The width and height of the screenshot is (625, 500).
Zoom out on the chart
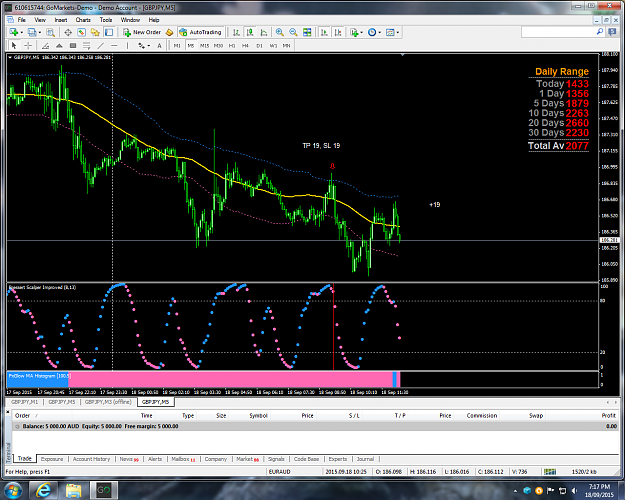[293, 32]
